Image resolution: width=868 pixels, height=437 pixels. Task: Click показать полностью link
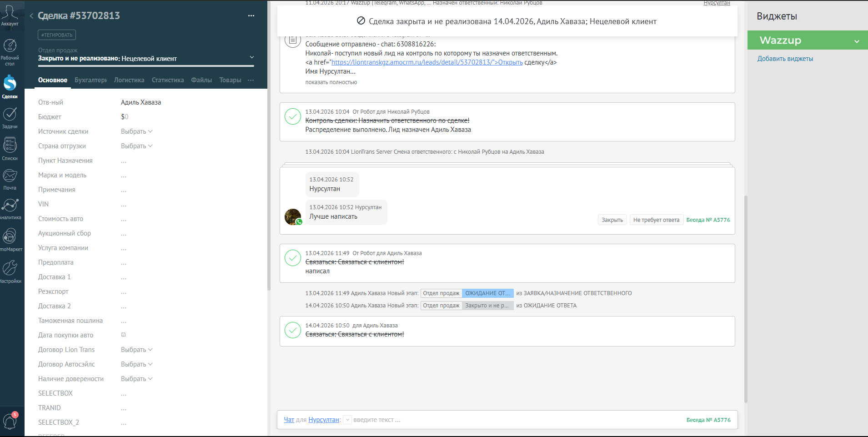click(331, 82)
